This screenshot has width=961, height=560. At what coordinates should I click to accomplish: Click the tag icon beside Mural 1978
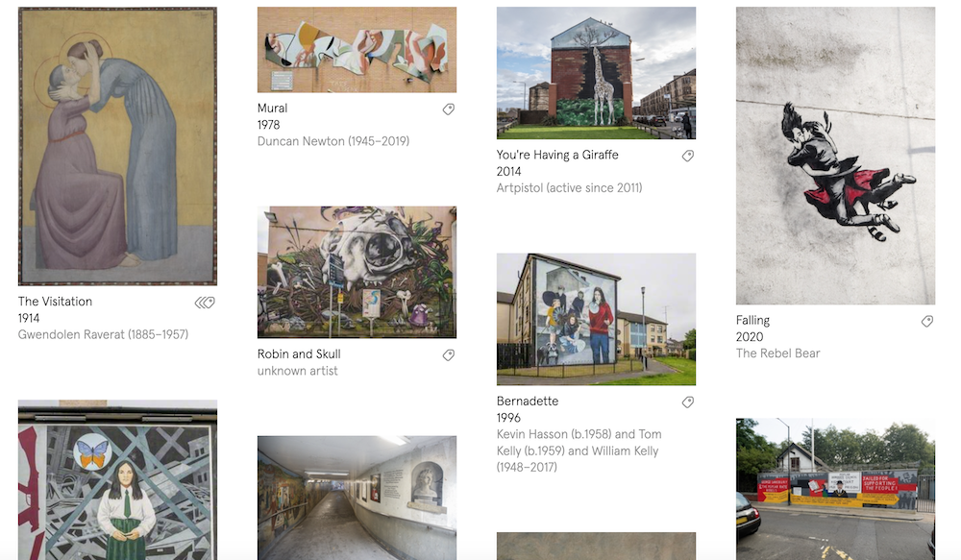449,110
